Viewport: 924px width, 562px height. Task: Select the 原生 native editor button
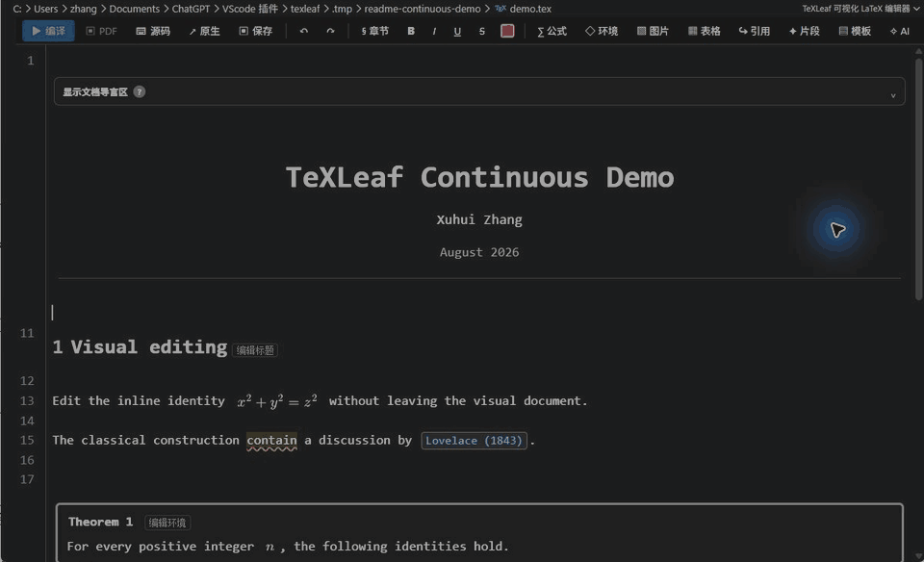(x=204, y=31)
